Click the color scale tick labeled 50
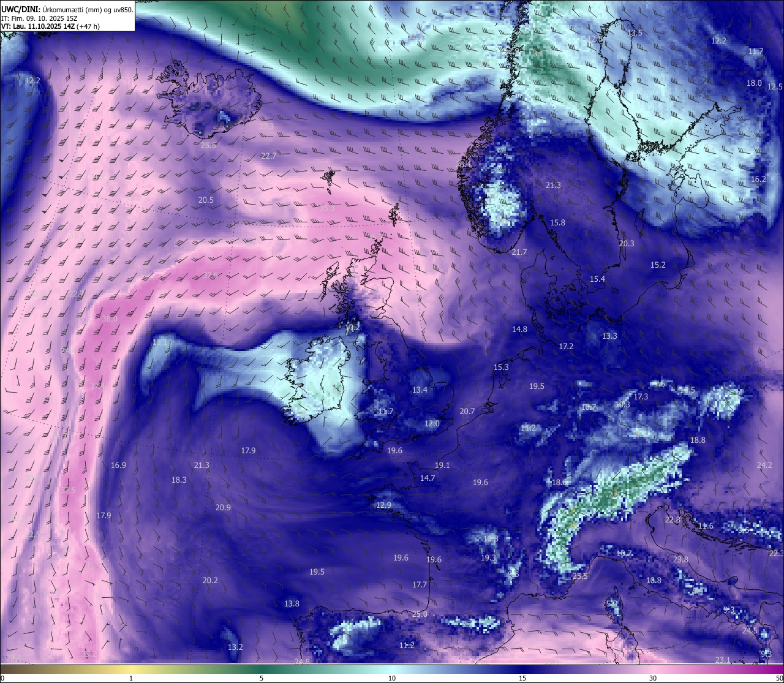 [x=779, y=678]
